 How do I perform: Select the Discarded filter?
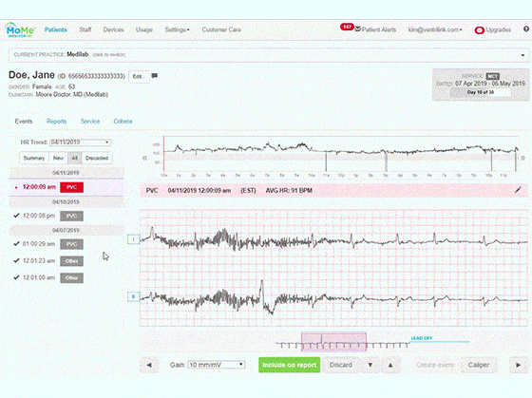click(97, 158)
